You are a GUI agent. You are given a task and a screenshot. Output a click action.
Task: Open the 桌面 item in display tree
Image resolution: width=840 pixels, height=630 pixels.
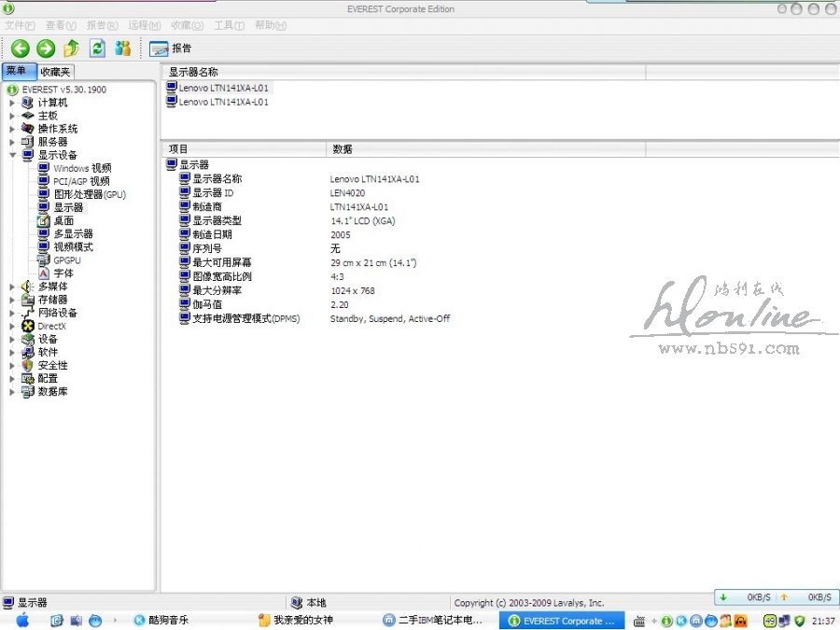[x=63, y=220]
